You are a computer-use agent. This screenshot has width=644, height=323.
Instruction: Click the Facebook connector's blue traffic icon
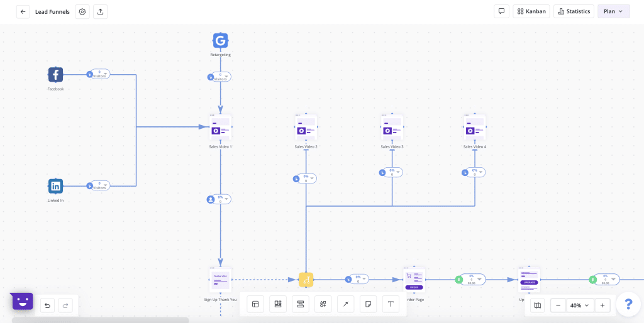point(89,74)
